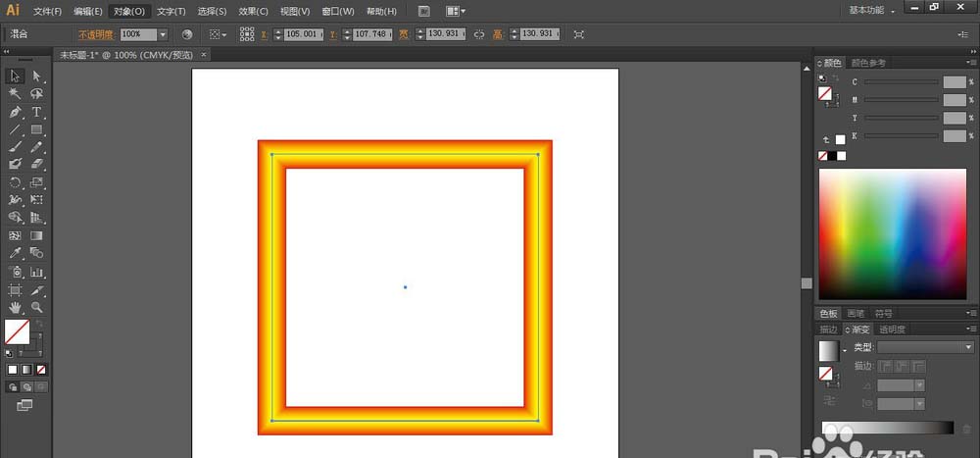Open the 对象(O) menu

click(129, 11)
